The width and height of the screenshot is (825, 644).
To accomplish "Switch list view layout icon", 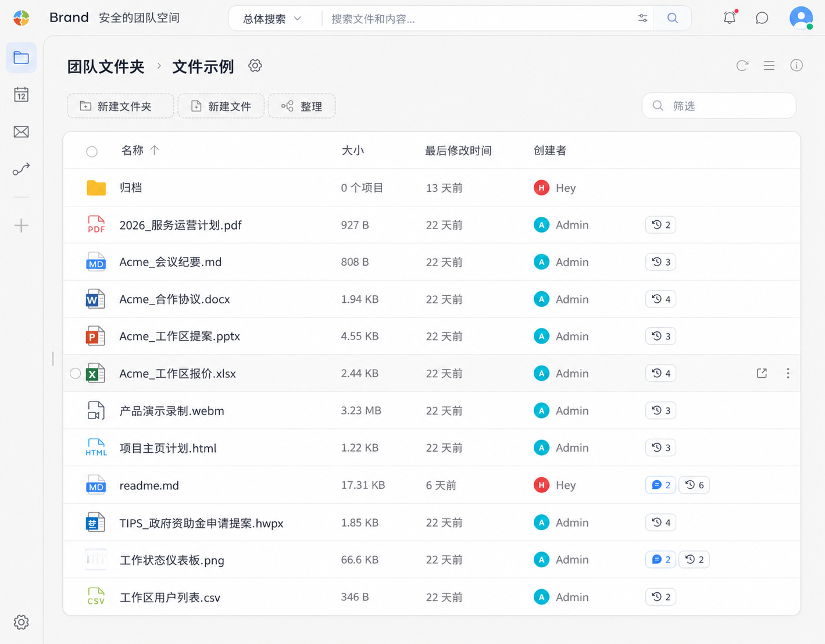I will tap(769, 66).
